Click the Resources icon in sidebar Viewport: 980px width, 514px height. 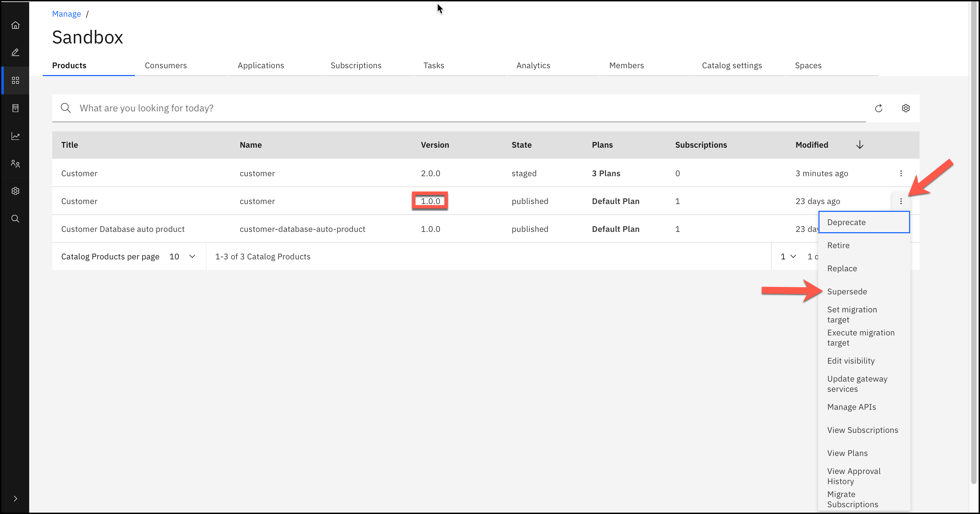click(x=15, y=108)
